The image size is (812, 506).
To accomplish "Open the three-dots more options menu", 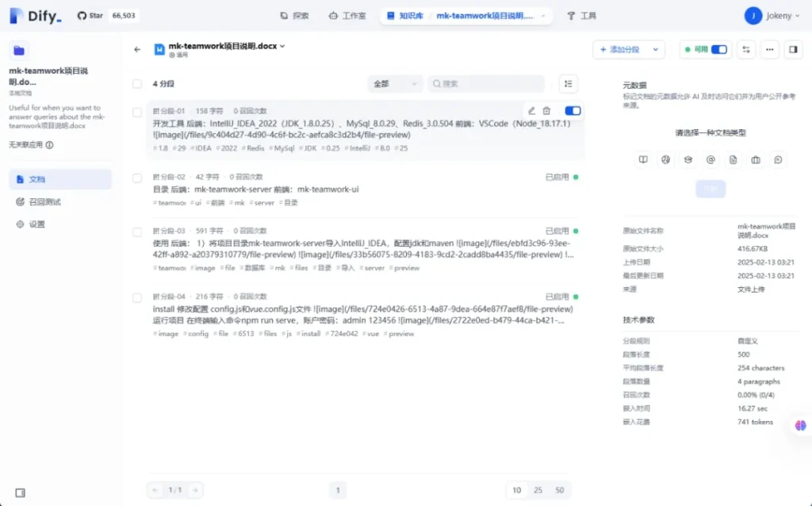I will (769, 49).
